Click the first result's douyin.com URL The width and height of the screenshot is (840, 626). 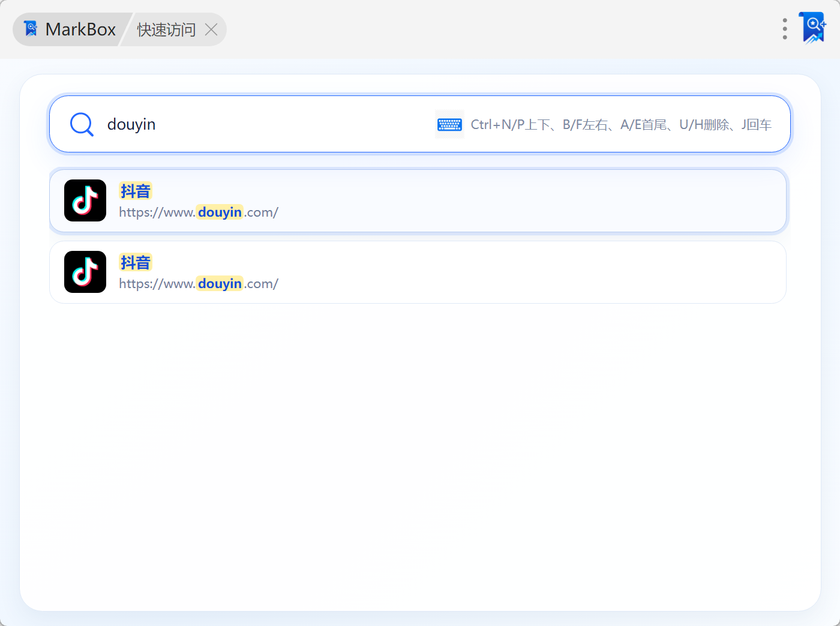199,212
